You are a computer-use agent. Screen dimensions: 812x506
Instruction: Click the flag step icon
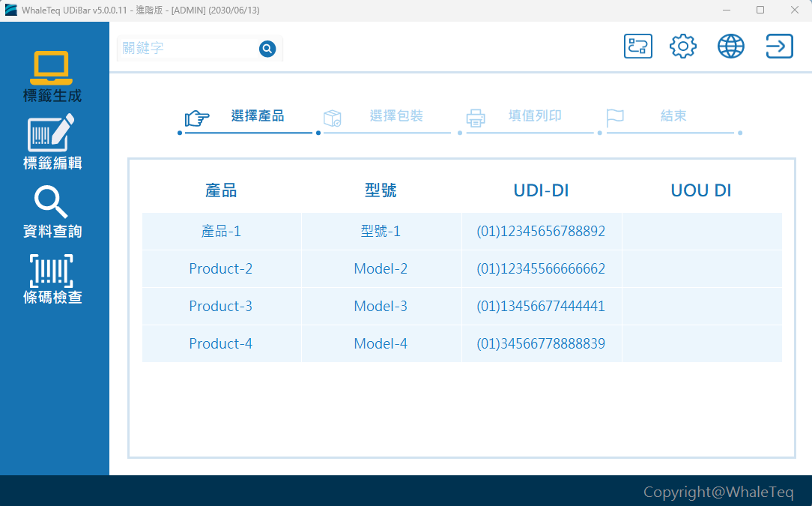(615, 118)
